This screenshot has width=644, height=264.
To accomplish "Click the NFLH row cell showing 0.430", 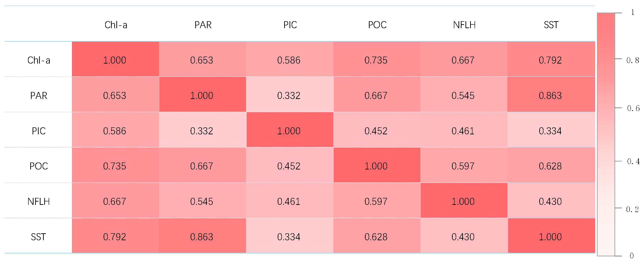I will [x=550, y=202].
